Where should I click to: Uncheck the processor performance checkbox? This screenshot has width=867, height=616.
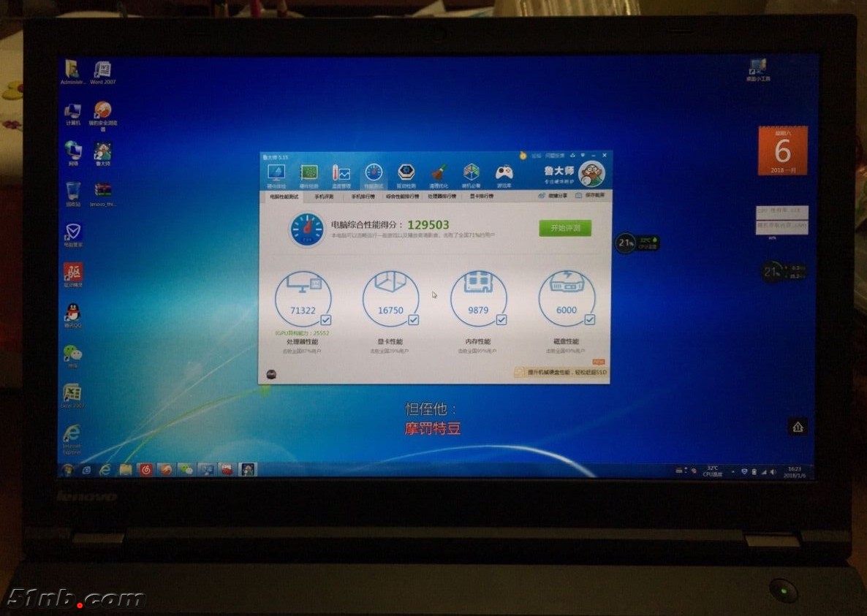(326, 320)
